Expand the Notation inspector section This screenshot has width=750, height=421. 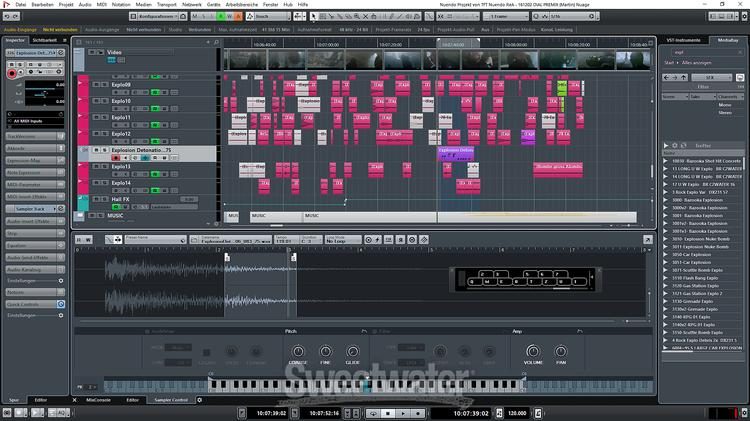[x=35, y=292]
